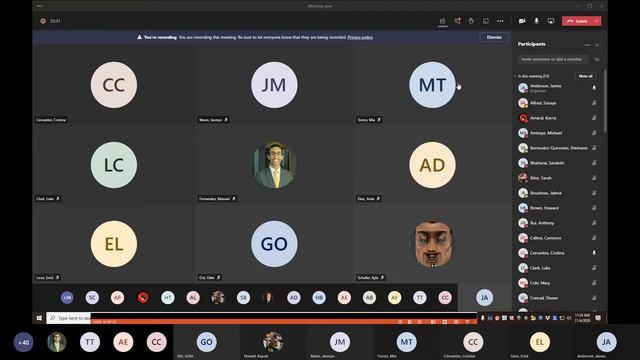This screenshot has height=360, width=640.
Task: Click the Schaller mask-face video tile
Action: coord(432,244)
